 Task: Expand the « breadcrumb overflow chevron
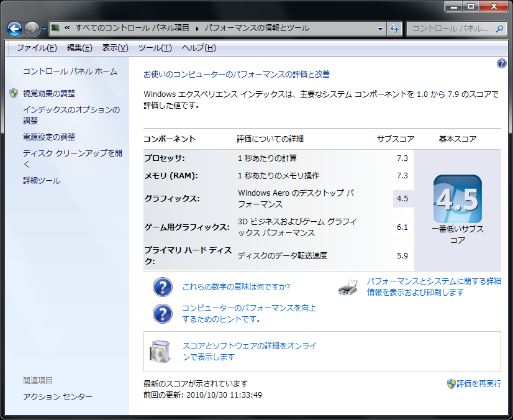tap(66, 28)
